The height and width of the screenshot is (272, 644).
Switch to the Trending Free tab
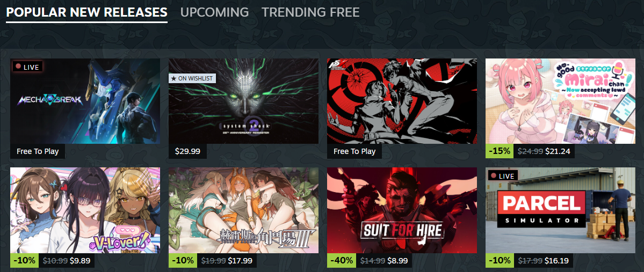[310, 12]
